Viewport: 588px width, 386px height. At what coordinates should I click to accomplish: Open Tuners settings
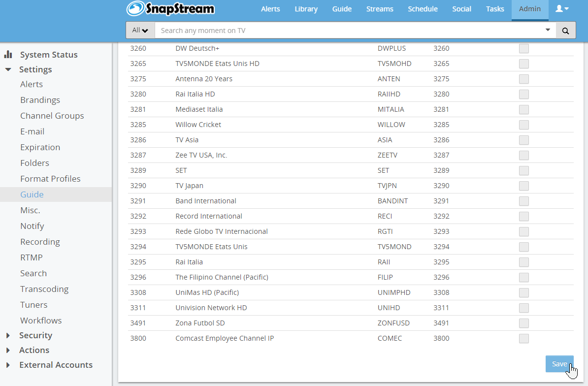pyautogui.click(x=34, y=305)
